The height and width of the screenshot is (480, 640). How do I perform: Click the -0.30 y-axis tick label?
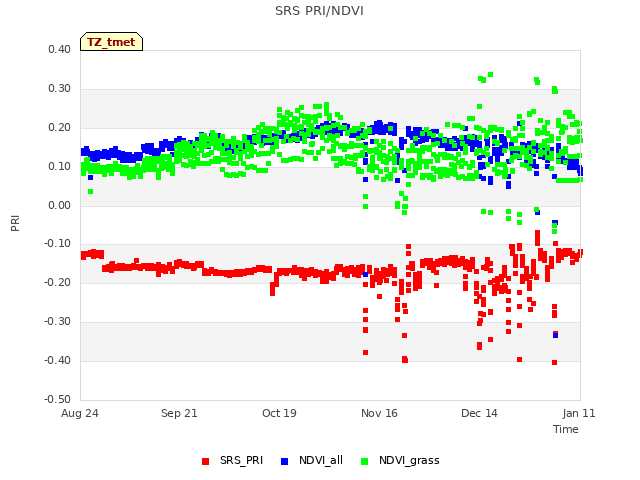58,322
